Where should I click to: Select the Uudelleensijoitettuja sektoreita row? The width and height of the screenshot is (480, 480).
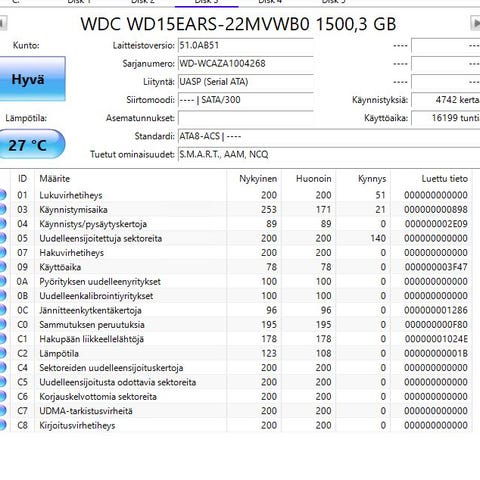(236, 238)
